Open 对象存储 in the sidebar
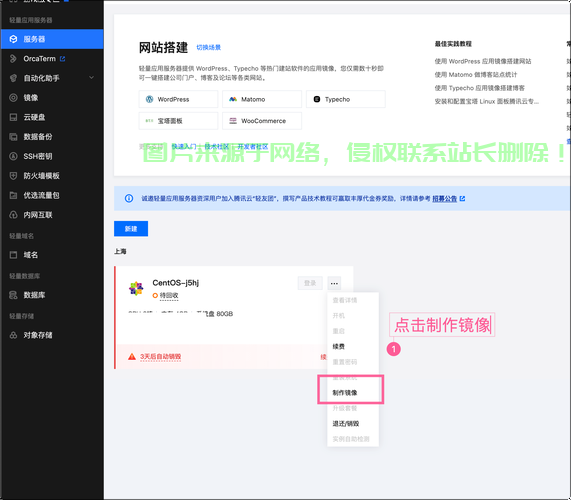The image size is (571, 500). coord(38,335)
